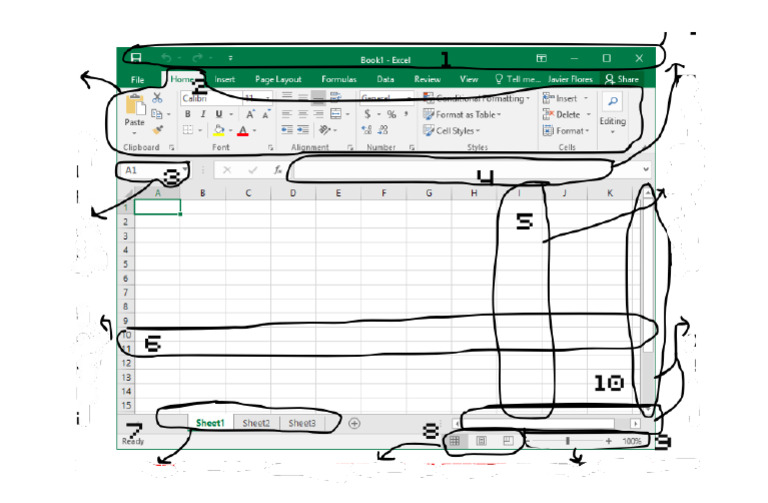Image resolution: width=768 pixels, height=503 pixels.
Task: Toggle Middle Align vertical alignment
Action: click(303, 97)
